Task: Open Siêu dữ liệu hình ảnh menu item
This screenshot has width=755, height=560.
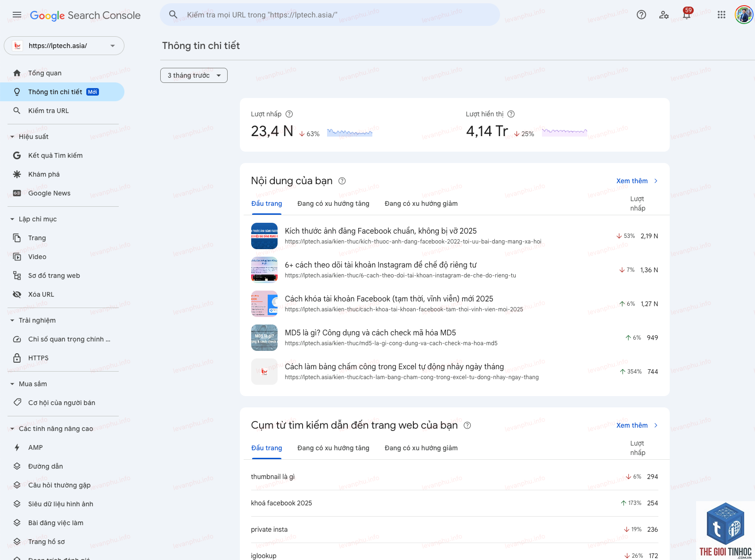Action: 60,504
